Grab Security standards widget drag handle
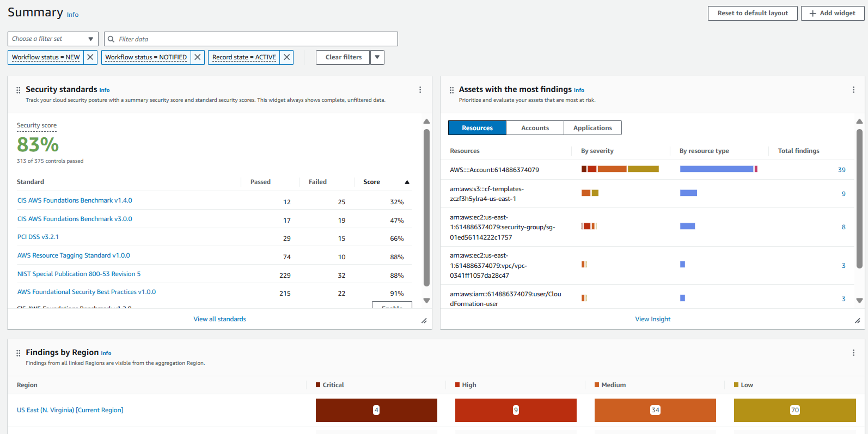This screenshot has height=434, width=868. click(18, 90)
